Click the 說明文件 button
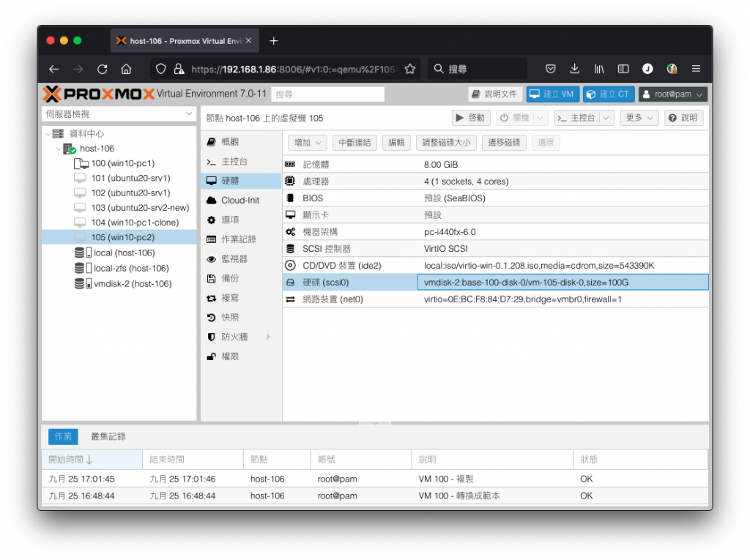This screenshot has width=750, height=560. point(495,94)
